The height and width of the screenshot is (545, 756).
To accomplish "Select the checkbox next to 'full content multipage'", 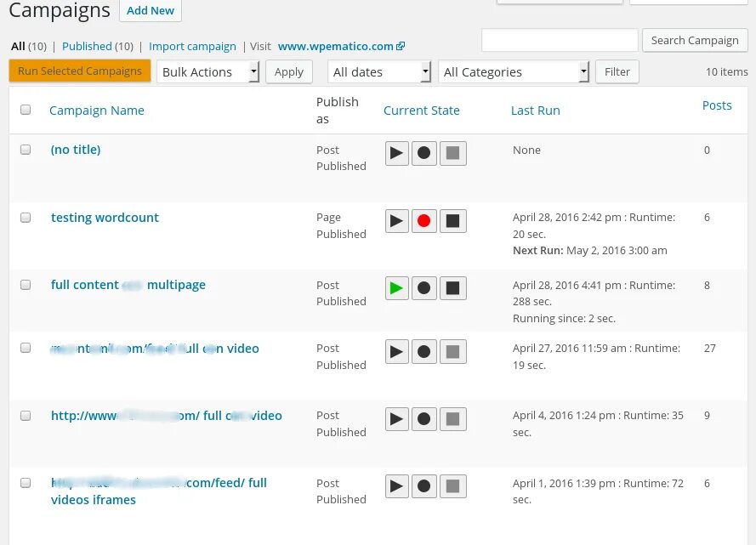I will (26, 284).
